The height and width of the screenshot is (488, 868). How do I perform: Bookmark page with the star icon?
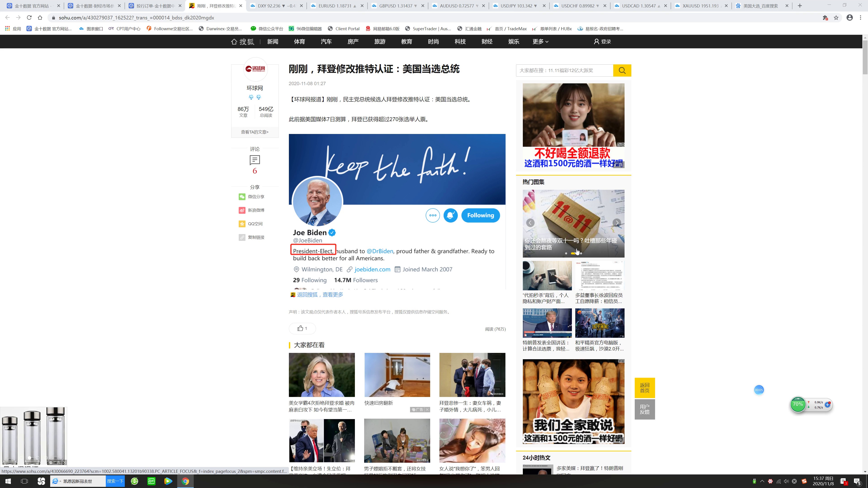pos(836,18)
